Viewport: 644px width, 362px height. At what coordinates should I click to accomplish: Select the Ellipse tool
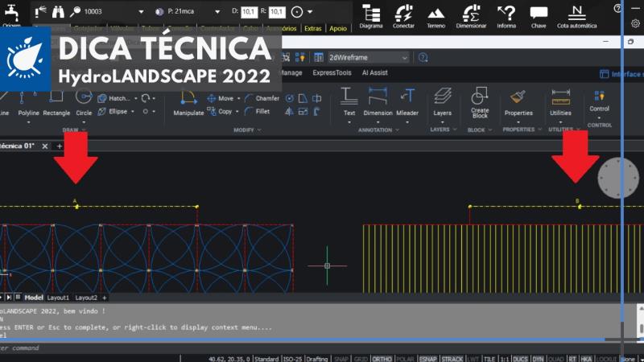tap(114, 112)
